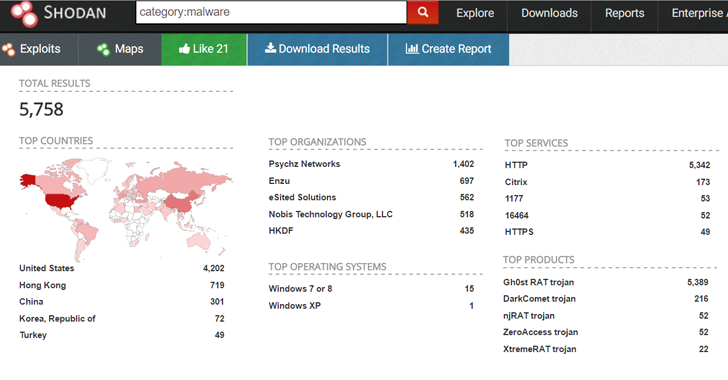
Task: Click the Shodan logo icon
Action: tap(24, 13)
